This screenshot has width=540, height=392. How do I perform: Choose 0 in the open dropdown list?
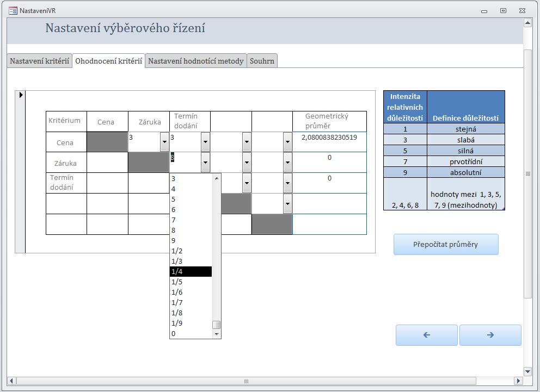coord(191,333)
